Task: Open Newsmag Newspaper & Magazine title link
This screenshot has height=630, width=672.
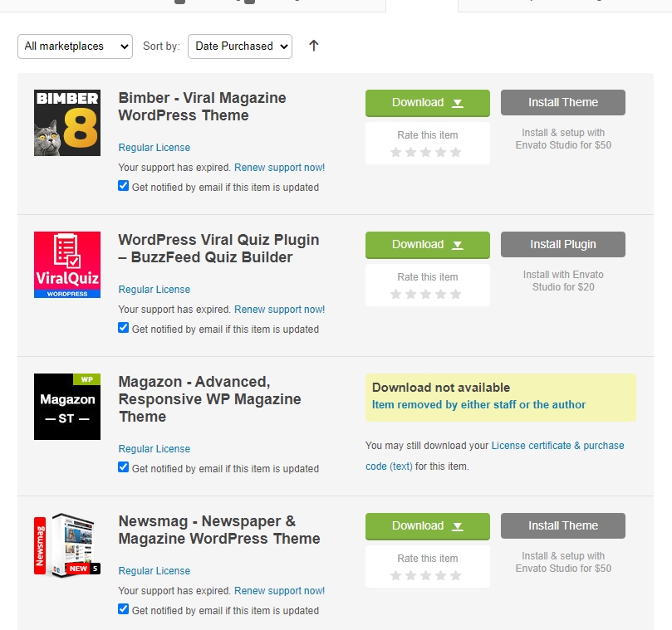Action: pos(219,530)
